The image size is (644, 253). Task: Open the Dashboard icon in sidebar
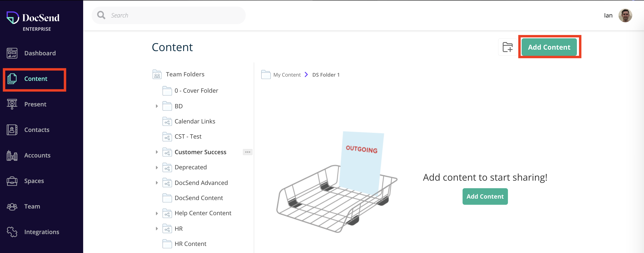12,53
